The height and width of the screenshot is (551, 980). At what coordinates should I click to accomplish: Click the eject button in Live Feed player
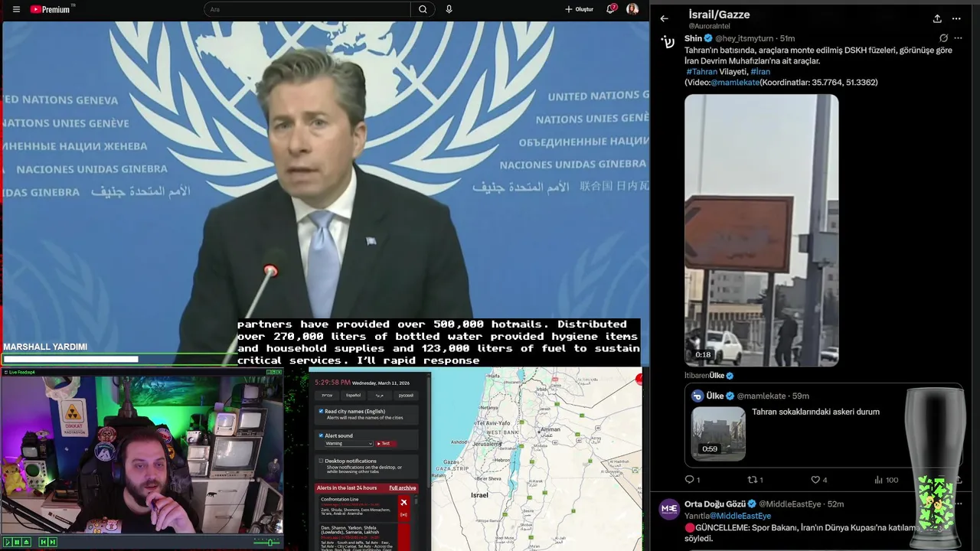(x=26, y=542)
